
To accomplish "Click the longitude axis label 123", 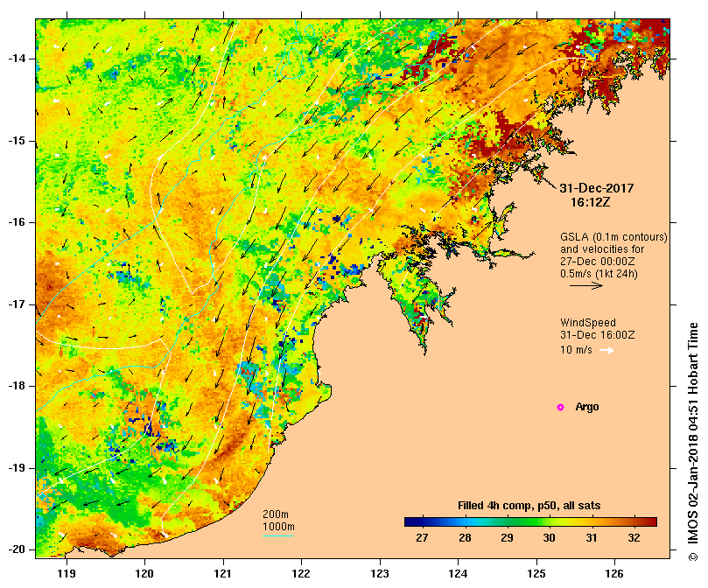I will tap(380, 574).
